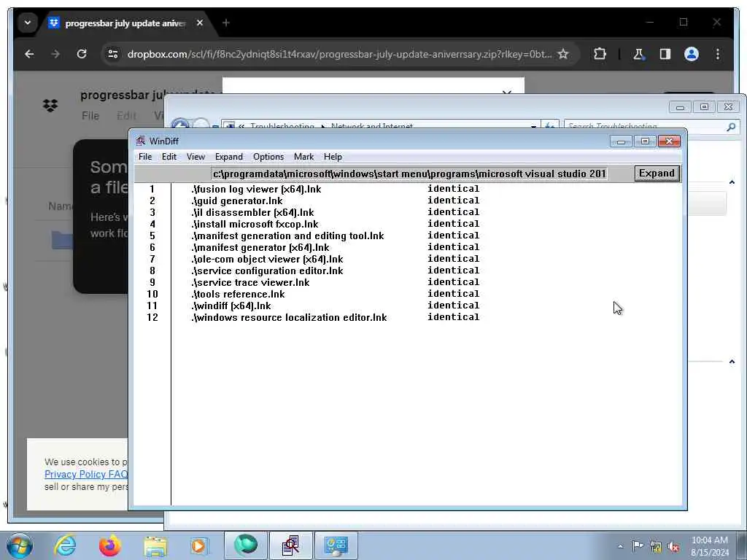
Task: Collapse the lower section chevron in Troubleshooting window
Action: tap(732, 362)
